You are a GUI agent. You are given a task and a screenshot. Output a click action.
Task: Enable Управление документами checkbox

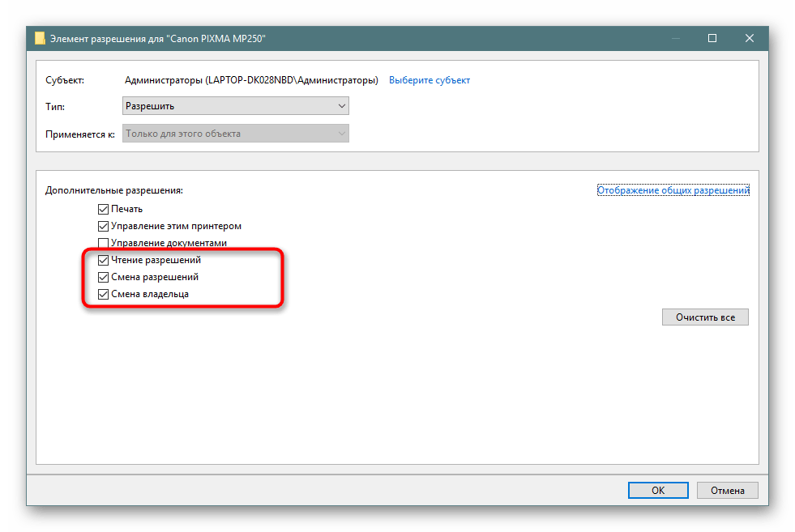tap(103, 243)
